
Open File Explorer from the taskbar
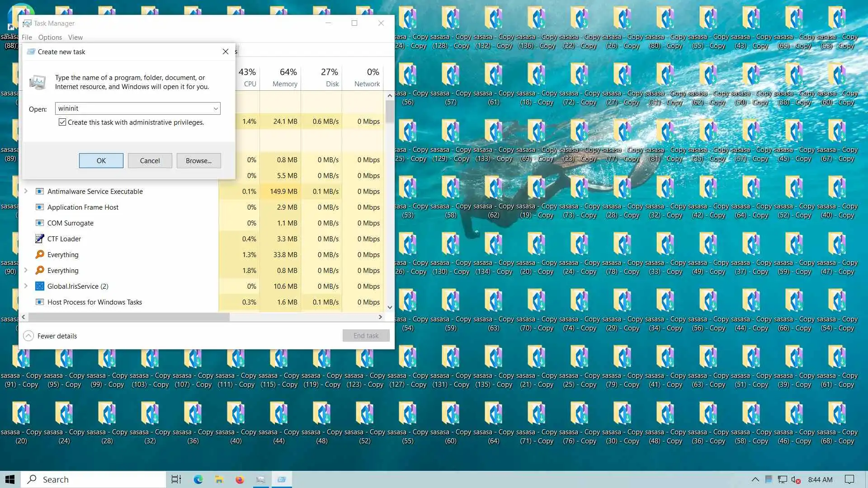pyautogui.click(x=219, y=479)
